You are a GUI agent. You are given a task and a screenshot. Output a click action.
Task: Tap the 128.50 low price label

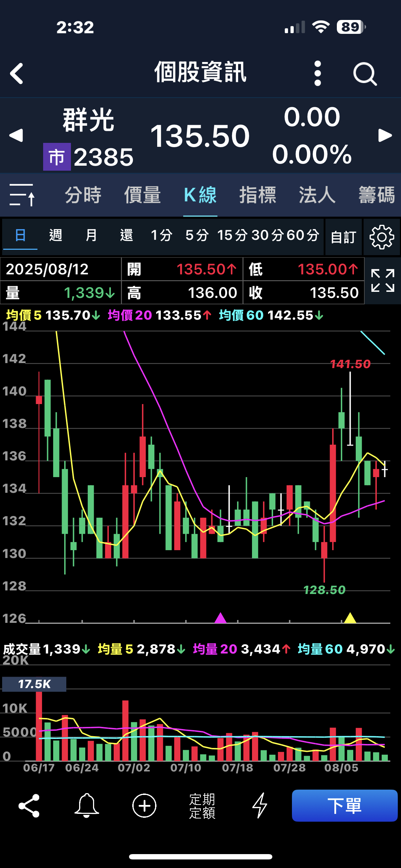coord(324,590)
